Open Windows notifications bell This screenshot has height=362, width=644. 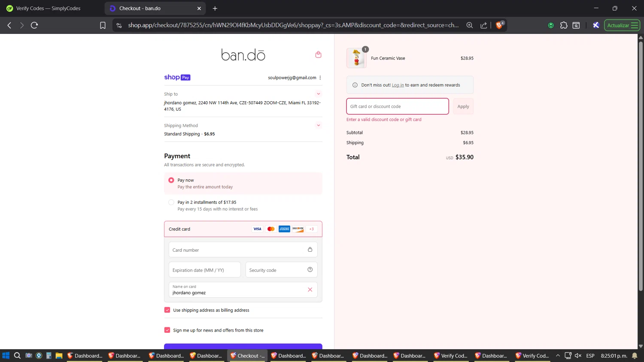click(635, 356)
